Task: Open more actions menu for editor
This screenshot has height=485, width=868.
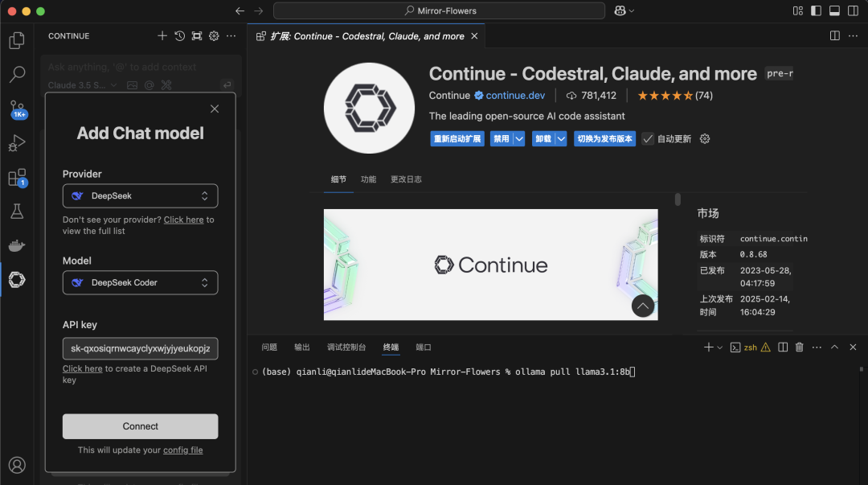Action: click(x=853, y=36)
